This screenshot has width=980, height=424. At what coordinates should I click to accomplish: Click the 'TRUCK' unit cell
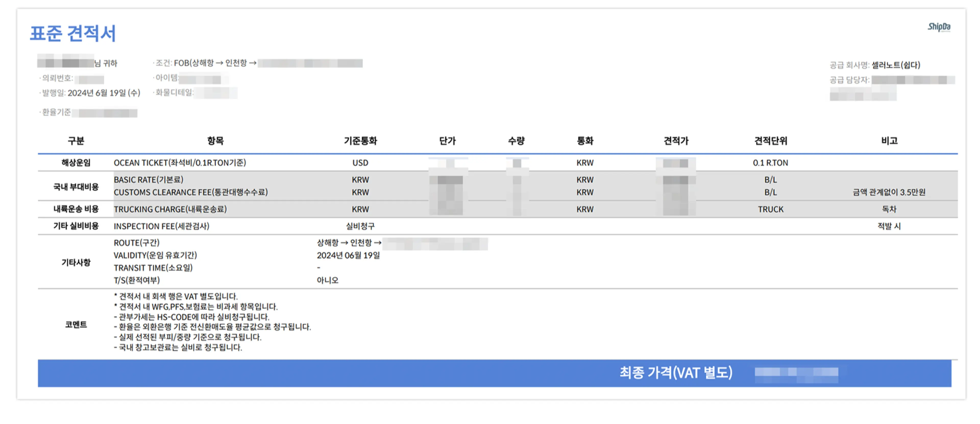(771, 209)
